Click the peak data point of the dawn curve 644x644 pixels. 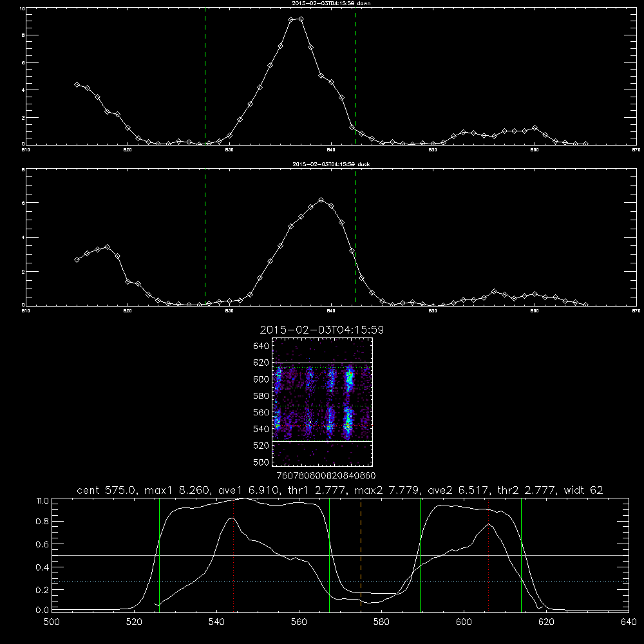(301, 19)
